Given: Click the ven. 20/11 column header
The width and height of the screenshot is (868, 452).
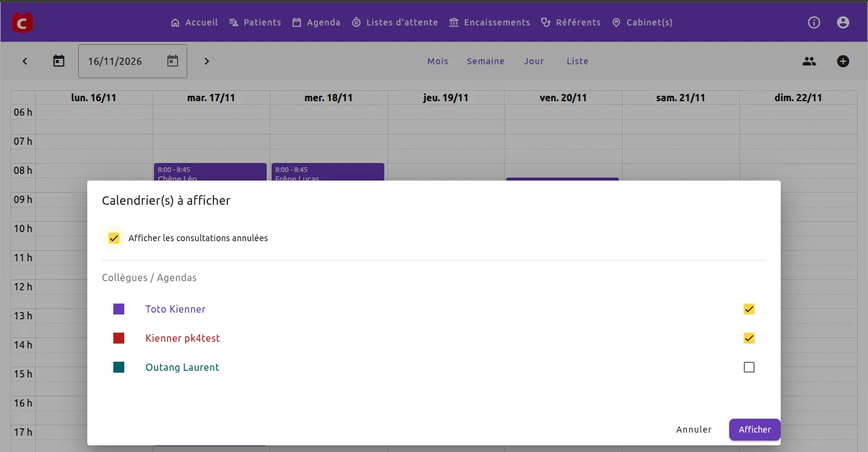Looking at the screenshot, I should tap(563, 98).
